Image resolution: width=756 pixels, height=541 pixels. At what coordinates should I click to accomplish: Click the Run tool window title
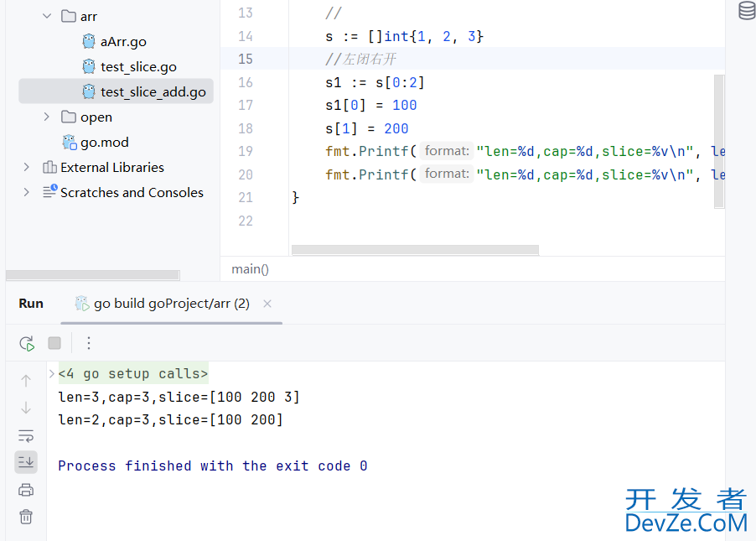pos(31,304)
